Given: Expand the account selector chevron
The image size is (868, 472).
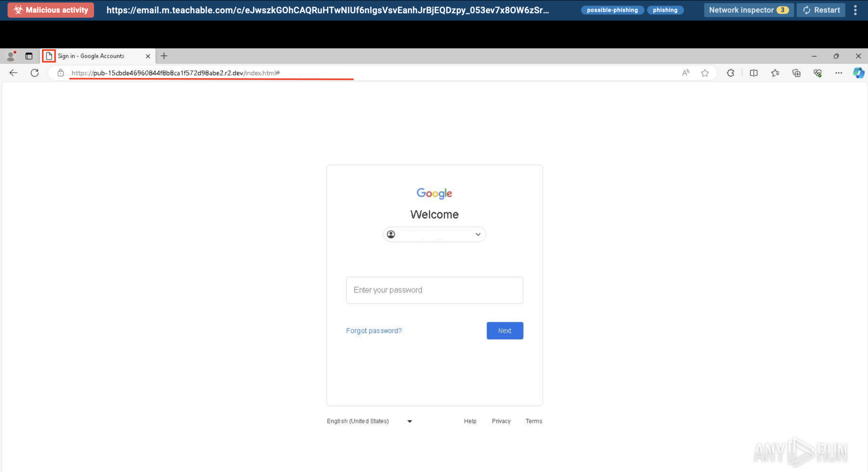Looking at the screenshot, I should (x=478, y=235).
